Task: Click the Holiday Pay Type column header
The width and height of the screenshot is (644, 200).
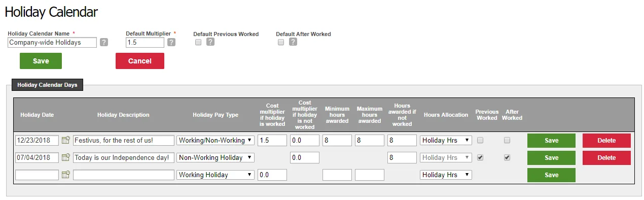Action: pos(216,115)
